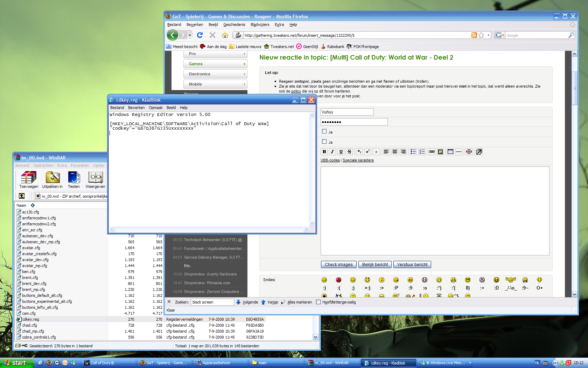Screen dimensions: 588x368
Task: Click the Vuhuy username field
Action: [x=347, y=112]
